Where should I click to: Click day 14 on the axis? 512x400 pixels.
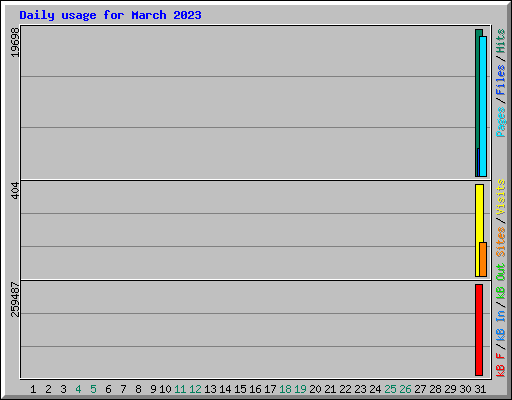(x=225, y=389)
